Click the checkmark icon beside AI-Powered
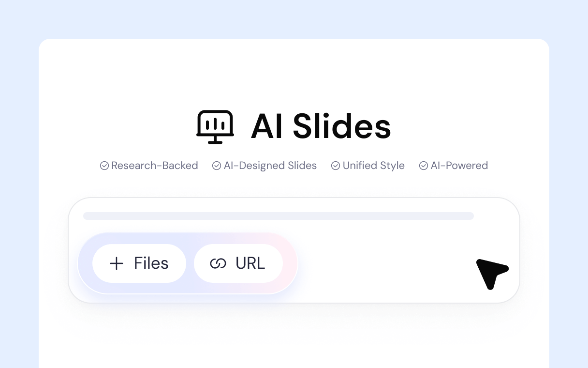The height and width of the screenshot is (368, 588). (x=424, y=166)
